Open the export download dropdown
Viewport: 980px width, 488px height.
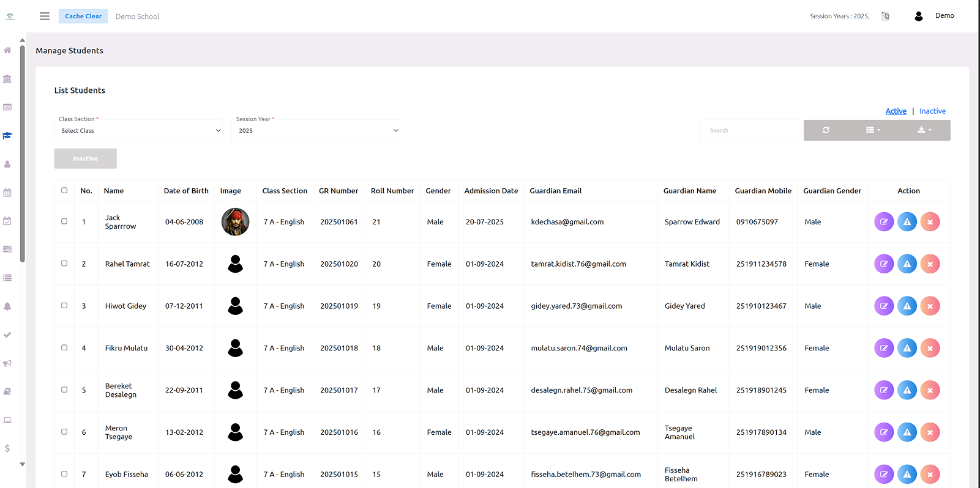[924, 130]
